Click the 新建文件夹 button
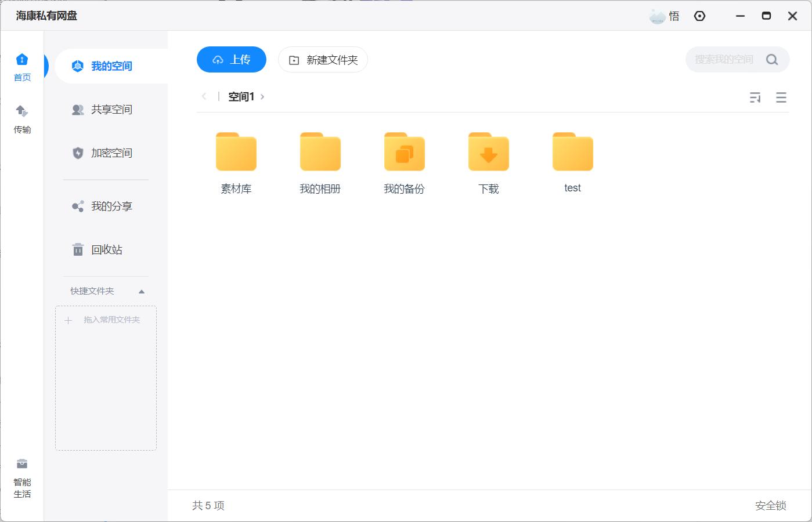Image resolution: width=812 pixels, height=522 pixels. 323,59
